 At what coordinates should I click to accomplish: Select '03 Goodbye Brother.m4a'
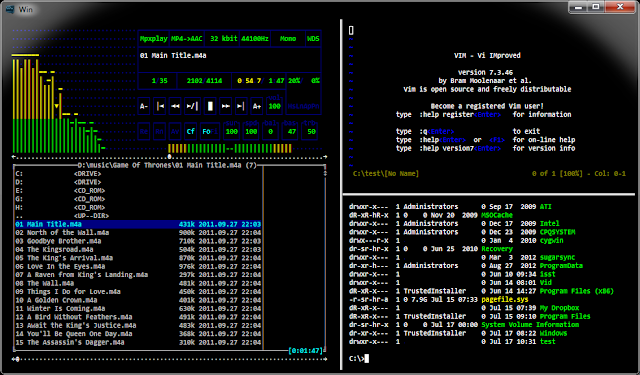click(138, 241)
